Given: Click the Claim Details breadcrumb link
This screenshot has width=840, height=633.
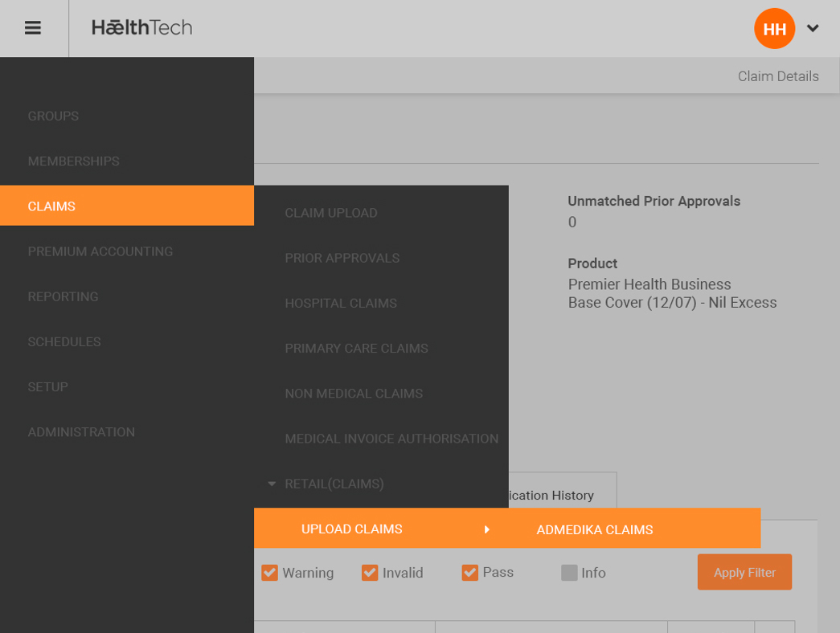Looking at the screenshot, I should 778,76.
